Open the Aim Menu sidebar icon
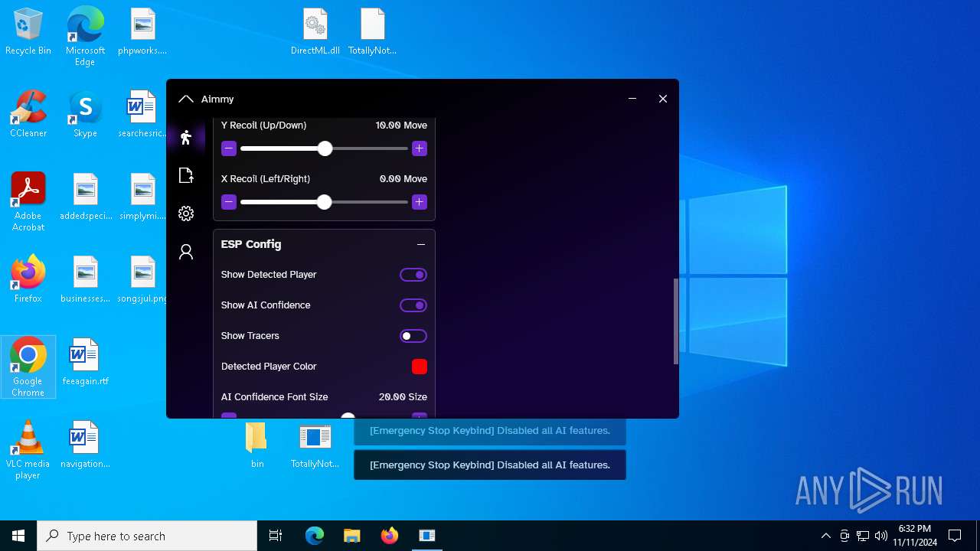This screenshot has height=551, width=980. [185, 138]
